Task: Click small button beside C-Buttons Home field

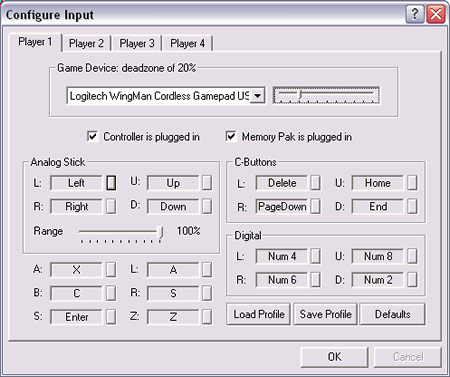Action: coord(412,183)
